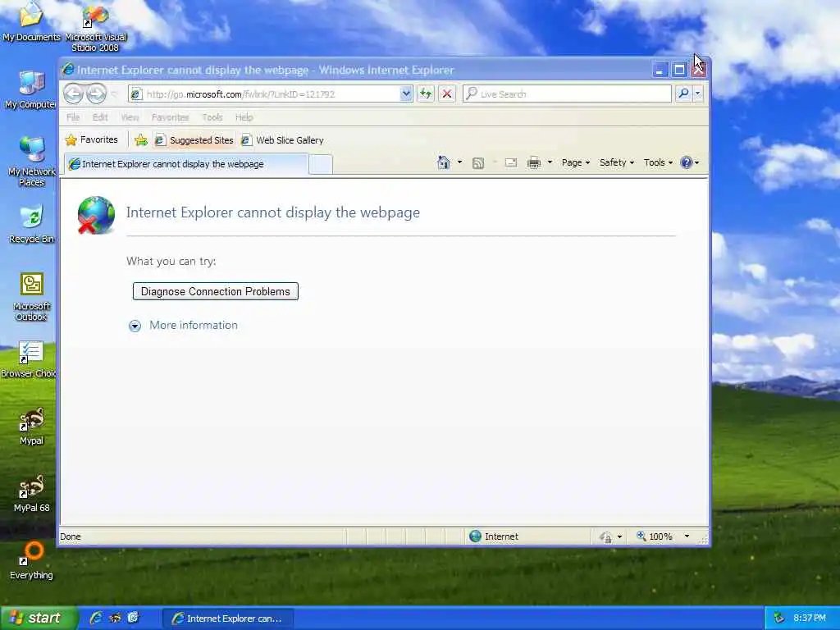Open Microsoft Visual Studio 2008 shortcut
840x630 pixels.
pos(95,28)
